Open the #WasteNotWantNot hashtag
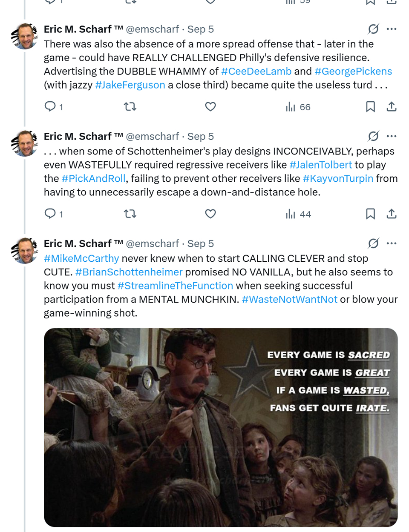409x532 pixels. point(289,299)
